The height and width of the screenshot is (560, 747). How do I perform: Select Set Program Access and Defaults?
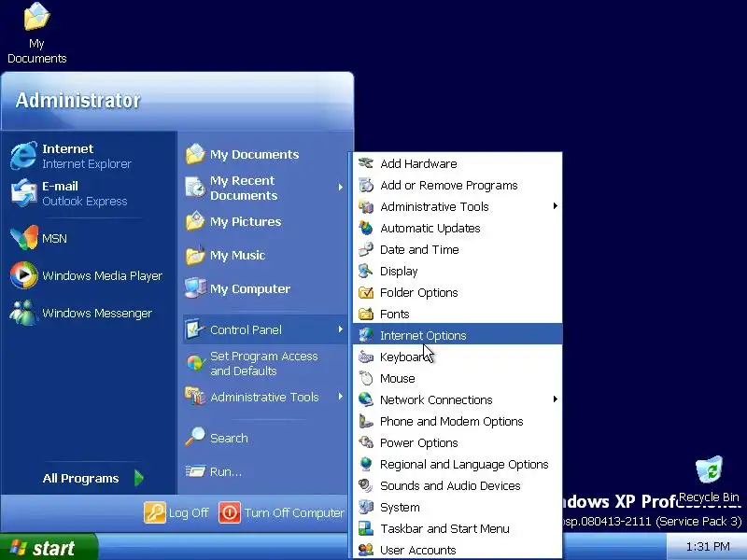click(264, 363)
